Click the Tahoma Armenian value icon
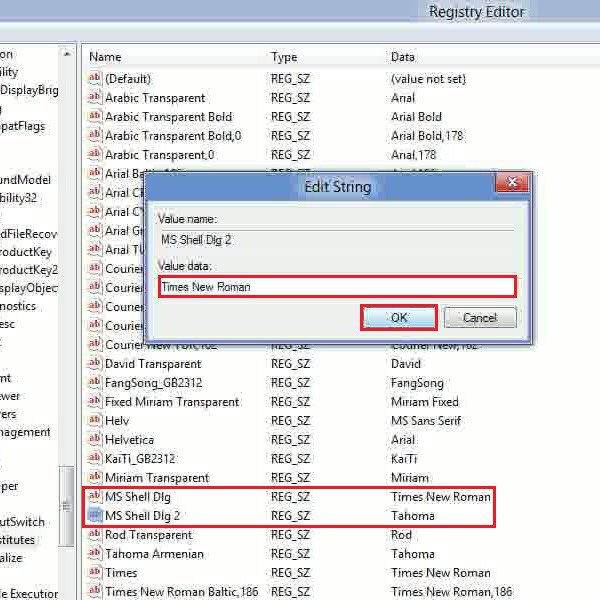Image resolution: width=600 pixels, height=600 pixels. pos(96,554)
